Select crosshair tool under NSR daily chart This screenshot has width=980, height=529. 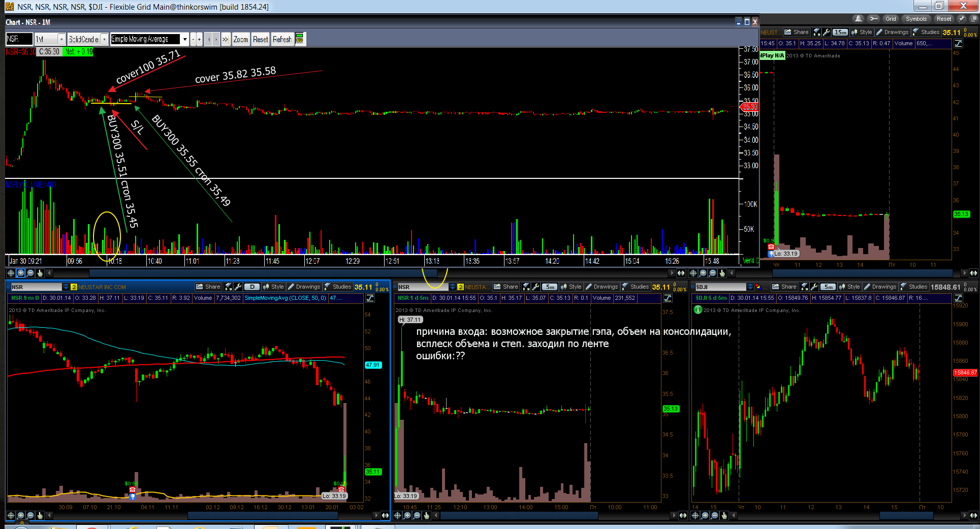tap(11, 515)
